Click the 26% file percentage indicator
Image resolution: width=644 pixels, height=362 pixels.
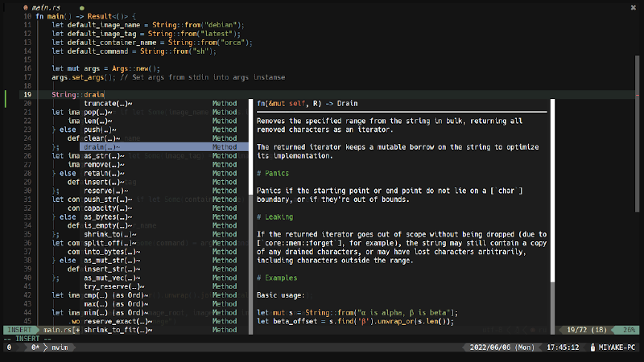tap(630, 330)
